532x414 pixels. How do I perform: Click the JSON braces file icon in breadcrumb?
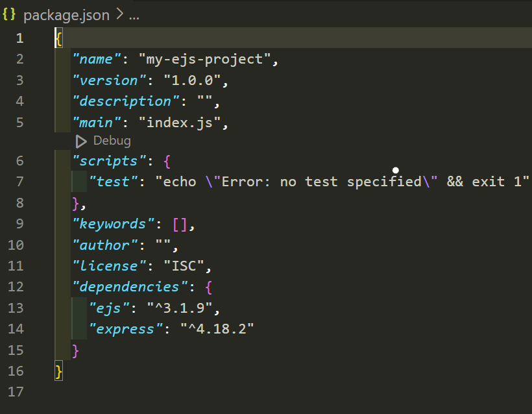coord(9,14)
